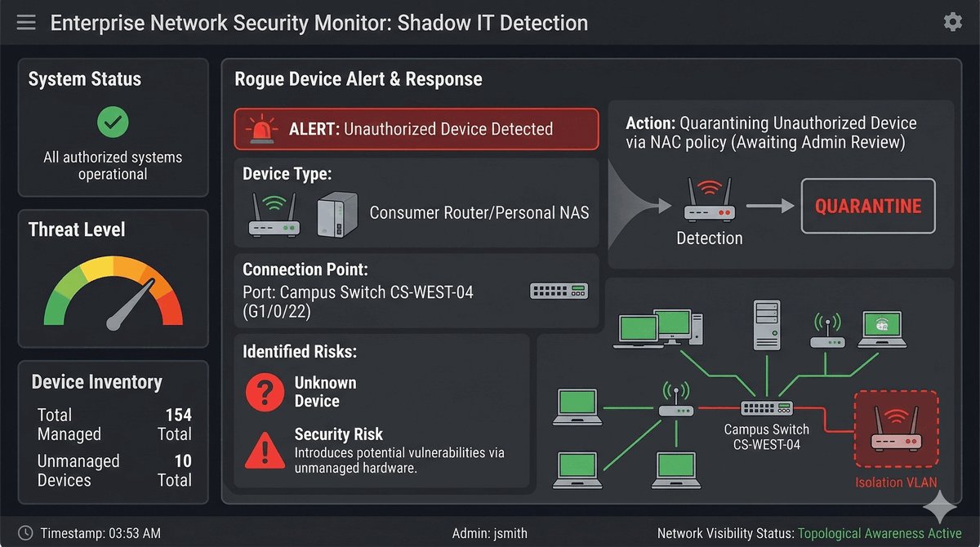
Task: Click the timestamp clock icon
Action: click(x=25, y=533)
